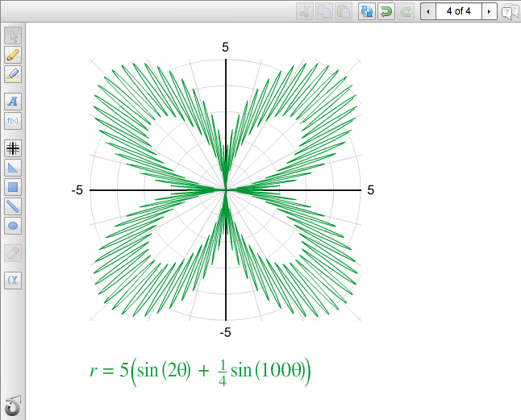
Task: Select the eraser tool
Action: pyautogui.click(x=13, y=253)
